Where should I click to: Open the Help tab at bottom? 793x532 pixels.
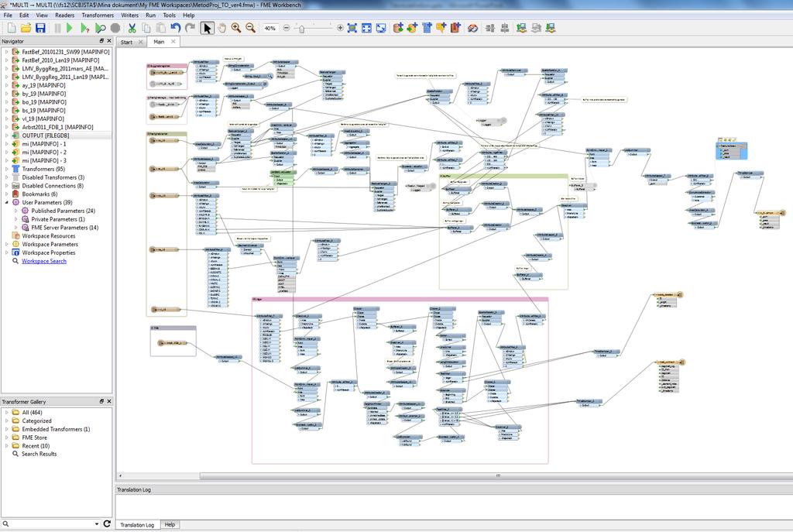tap(170, 524)
